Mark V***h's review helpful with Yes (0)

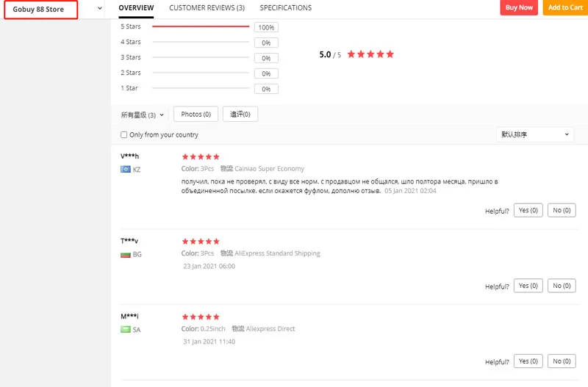[x=528, y=210]
